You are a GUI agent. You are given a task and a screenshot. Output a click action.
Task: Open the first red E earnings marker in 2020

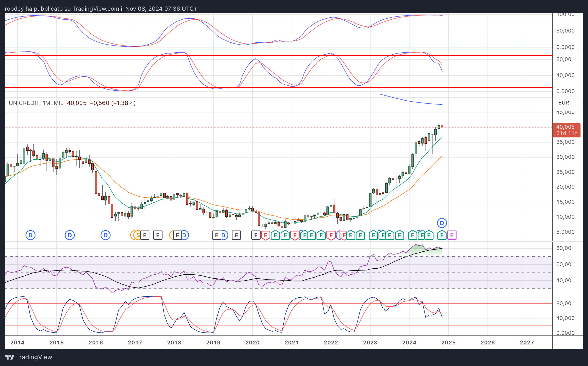pyautogui.click(x=266, y=235)
